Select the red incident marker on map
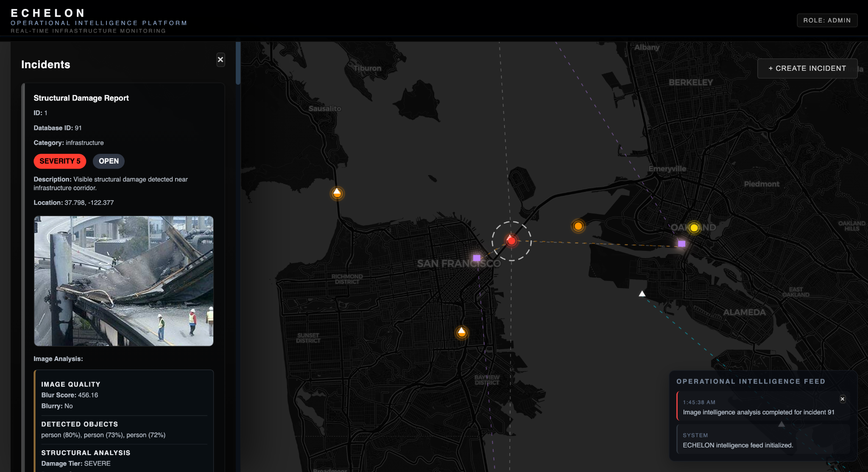This screenshot has width=868, height=472. tap(511, 241)
